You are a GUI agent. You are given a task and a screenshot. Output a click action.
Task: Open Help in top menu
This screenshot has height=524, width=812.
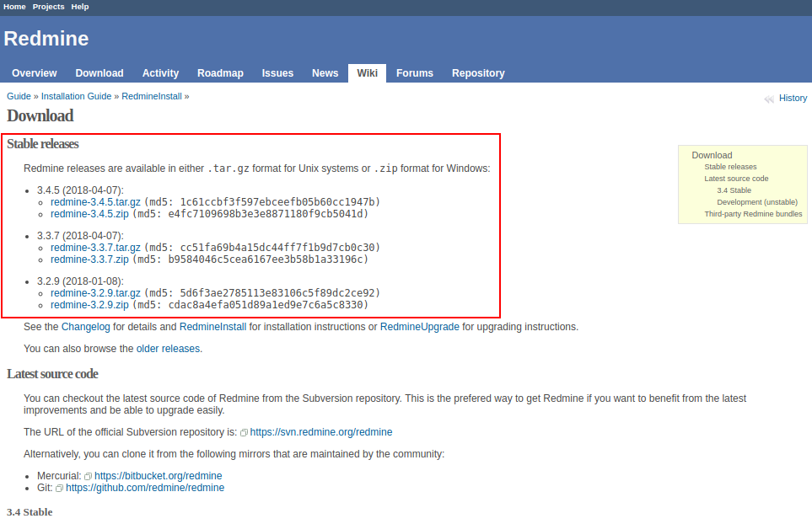coord(80,7)
